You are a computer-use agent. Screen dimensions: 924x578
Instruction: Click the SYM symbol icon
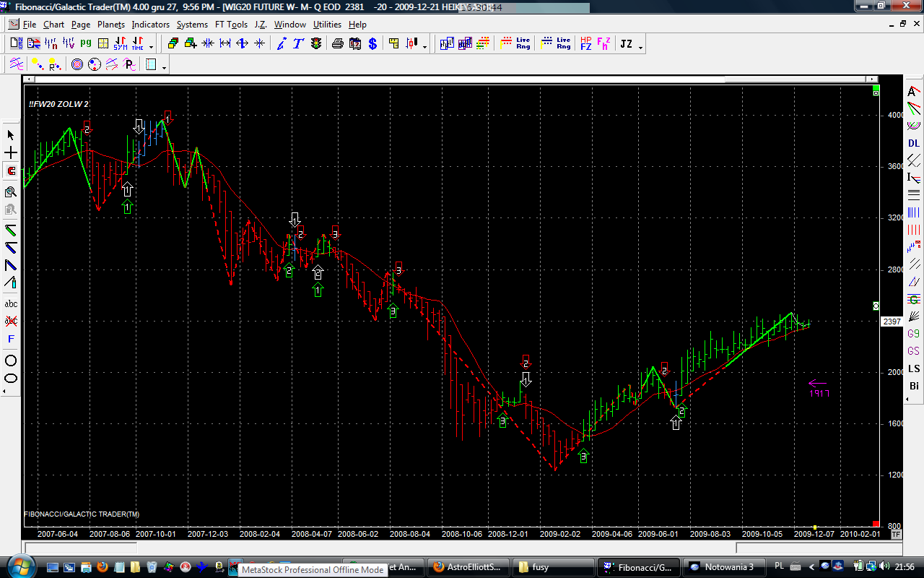120,44
